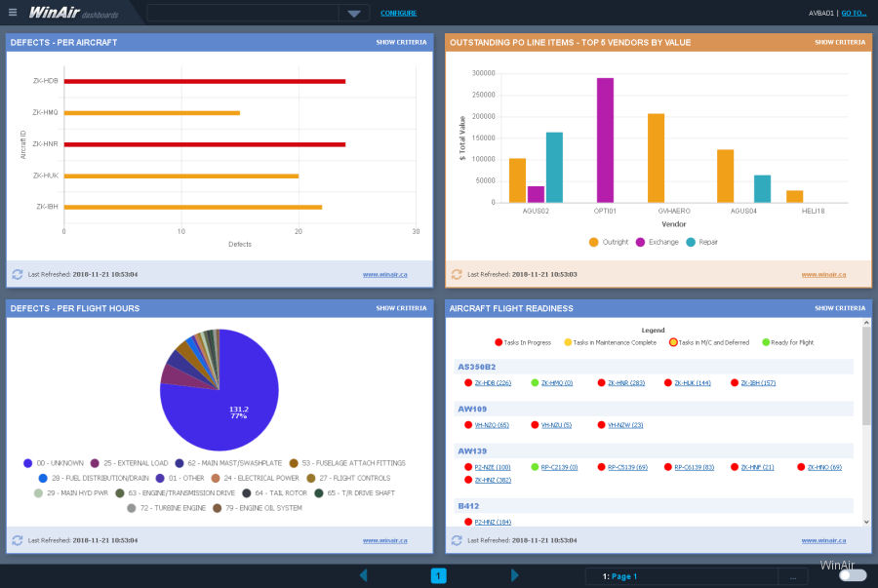Click 00 - UNKNOWN pie legend swatch

point(27,463)
